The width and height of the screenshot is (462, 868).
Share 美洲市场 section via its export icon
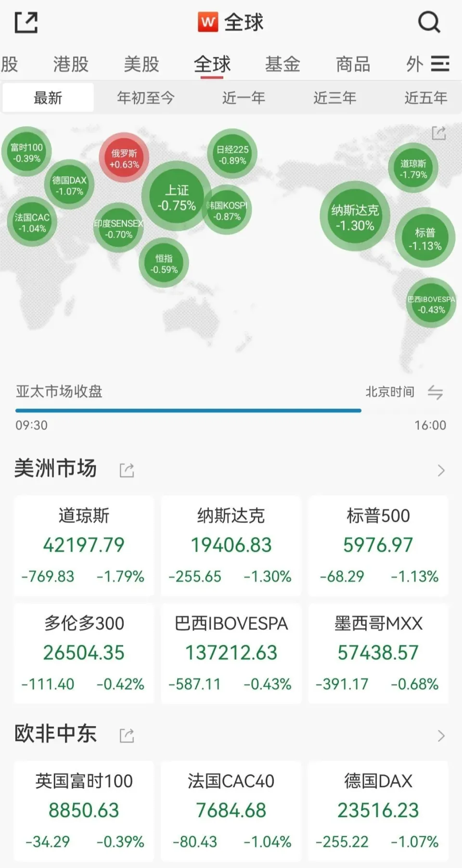point(127,470)
